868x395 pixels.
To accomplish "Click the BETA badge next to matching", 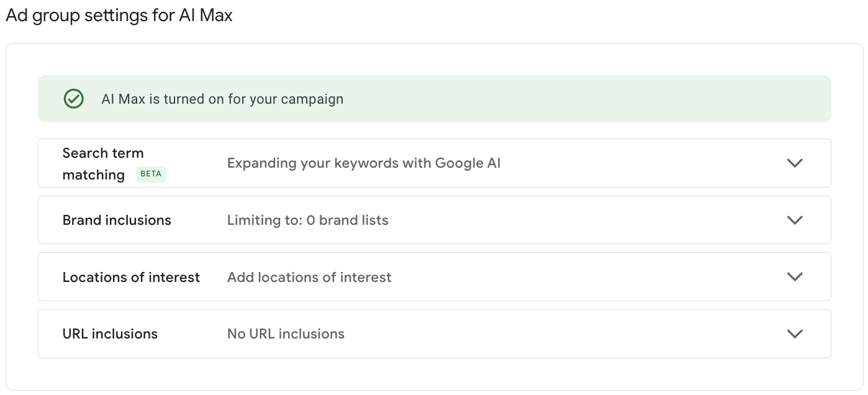I will [151, 175].
